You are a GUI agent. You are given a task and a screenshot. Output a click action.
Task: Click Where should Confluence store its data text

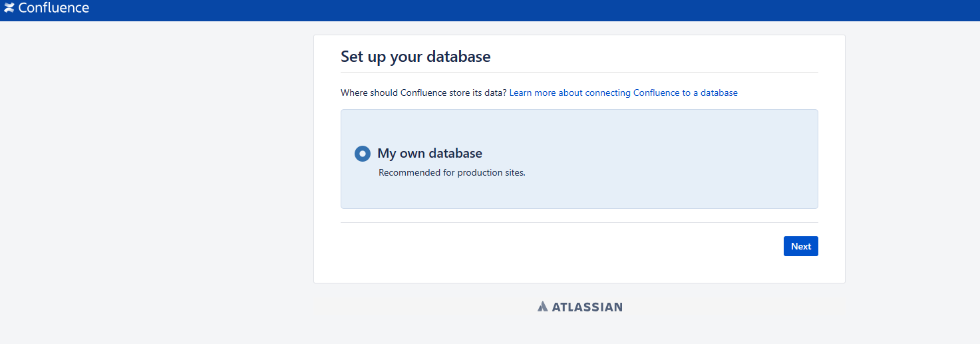pos(424,93)
